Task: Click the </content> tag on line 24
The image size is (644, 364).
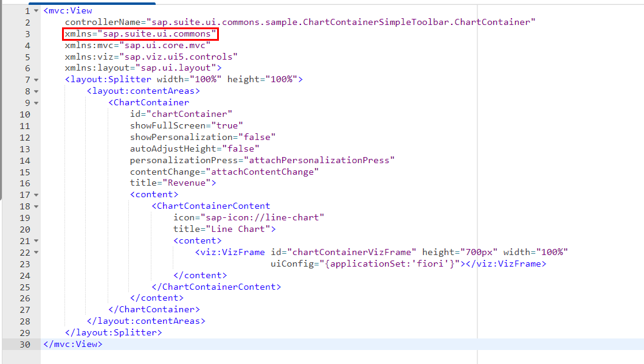Action: [x=200, y=275]
